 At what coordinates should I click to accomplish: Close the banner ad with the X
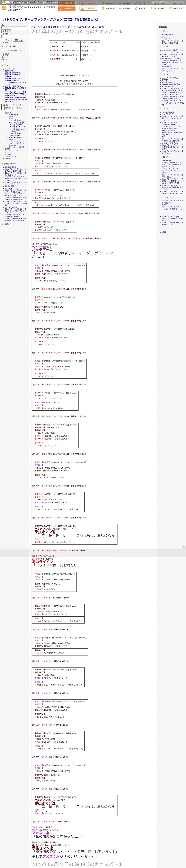[184, 547]
